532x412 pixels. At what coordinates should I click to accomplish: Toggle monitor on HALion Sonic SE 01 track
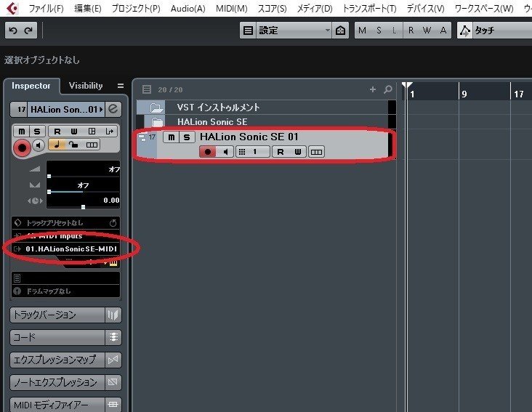pyautogui.click(x=225, y=152)
